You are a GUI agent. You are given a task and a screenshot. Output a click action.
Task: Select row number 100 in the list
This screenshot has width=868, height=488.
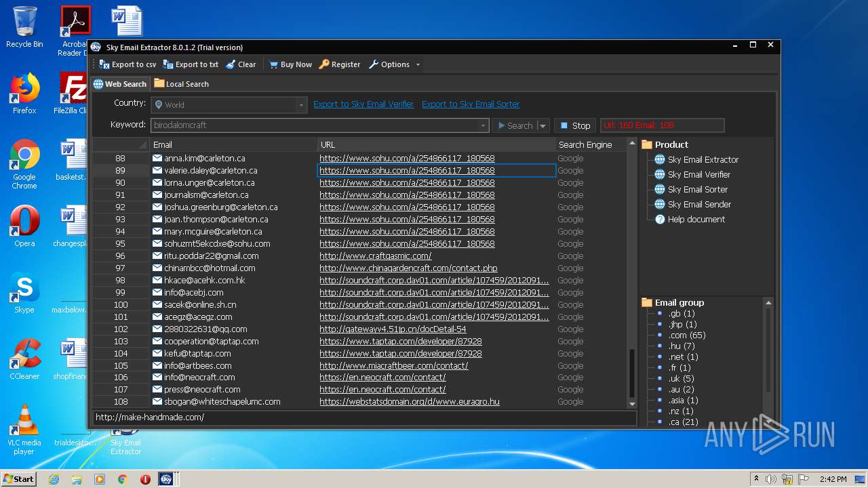(x=121, y=305)
